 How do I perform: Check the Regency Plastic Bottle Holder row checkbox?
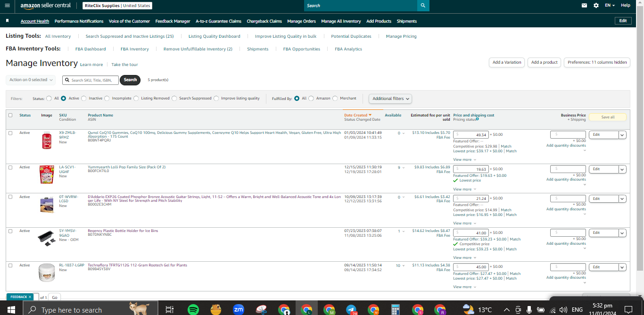pyautogui.click(x=10, y=231)
